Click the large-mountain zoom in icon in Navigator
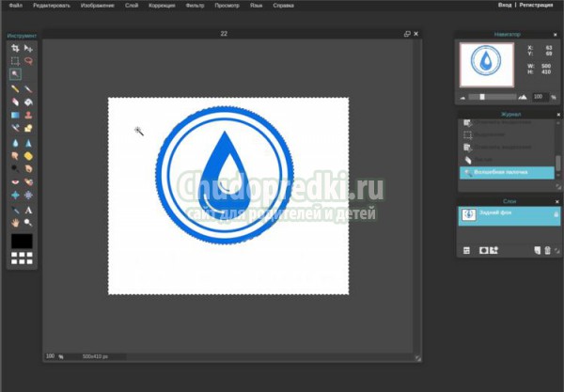Screen dimensions: 564x392 coord(523,97)
